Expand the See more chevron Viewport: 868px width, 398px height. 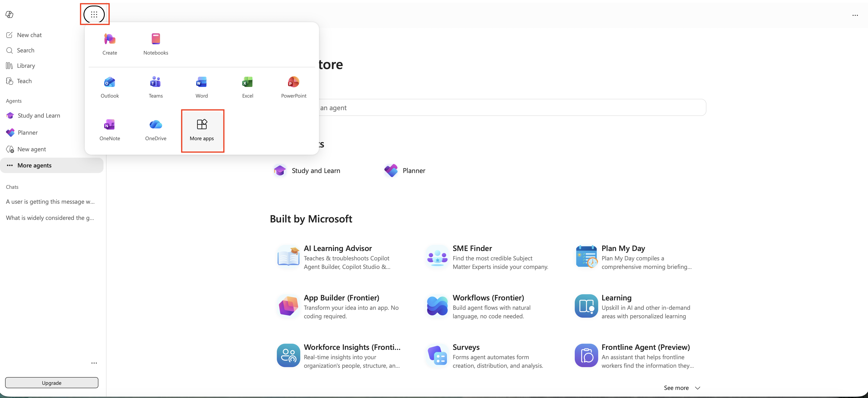(x=697, y=388)
